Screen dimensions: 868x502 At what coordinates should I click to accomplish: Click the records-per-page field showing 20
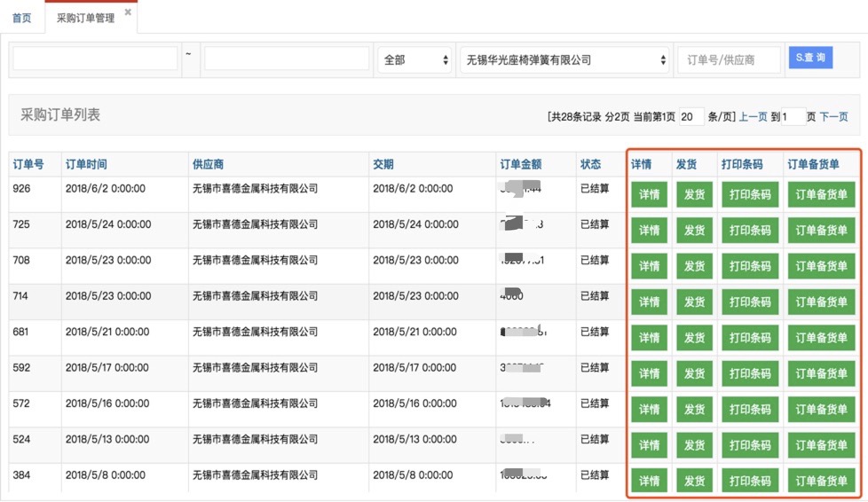[x=691, y=117]
